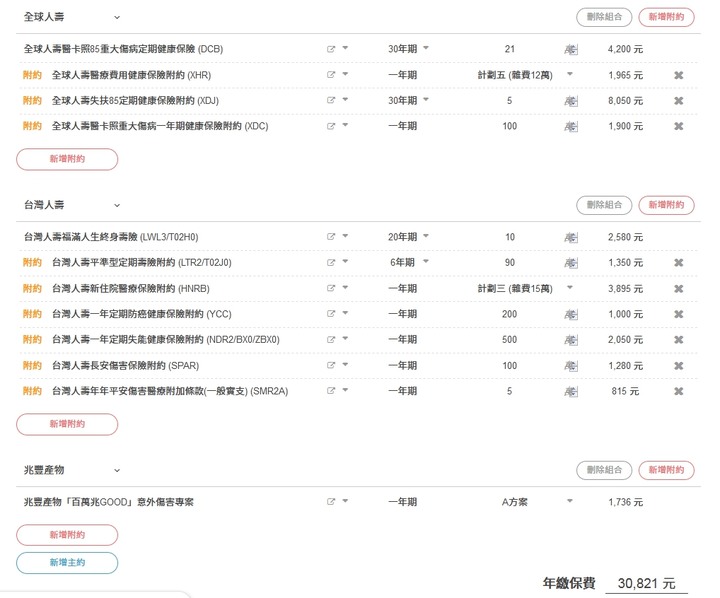Open caret menu beside NDR2/BX0/ZBX0 link icon

[x=345, y=338]
